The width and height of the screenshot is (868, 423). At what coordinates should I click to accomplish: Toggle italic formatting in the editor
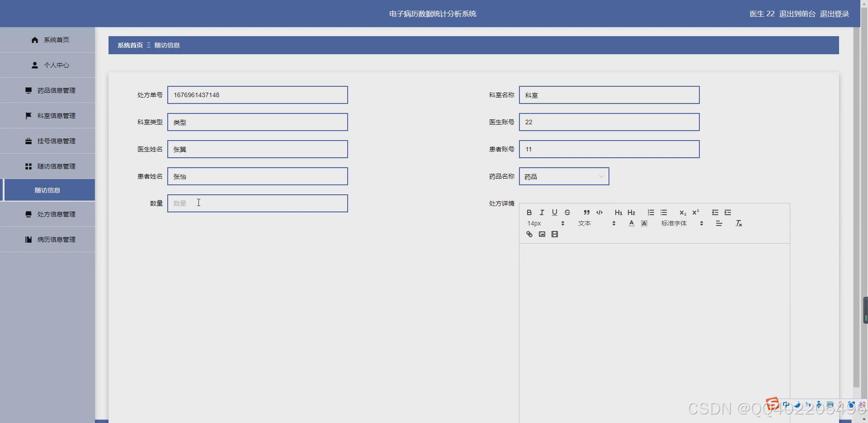coord(542,212)
